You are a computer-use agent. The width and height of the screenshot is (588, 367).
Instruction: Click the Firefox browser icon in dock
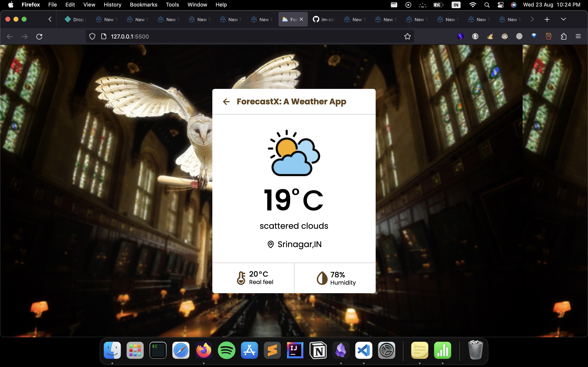(203, 350)
